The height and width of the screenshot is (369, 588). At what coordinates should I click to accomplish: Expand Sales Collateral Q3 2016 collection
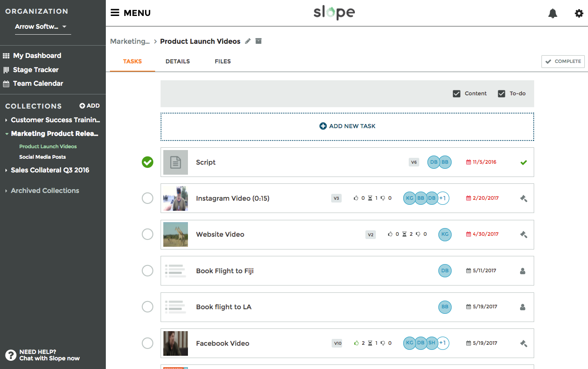pos(6,170)
